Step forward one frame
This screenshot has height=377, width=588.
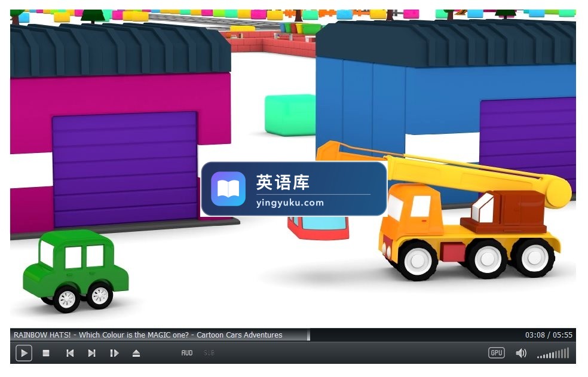pos(114,353)
